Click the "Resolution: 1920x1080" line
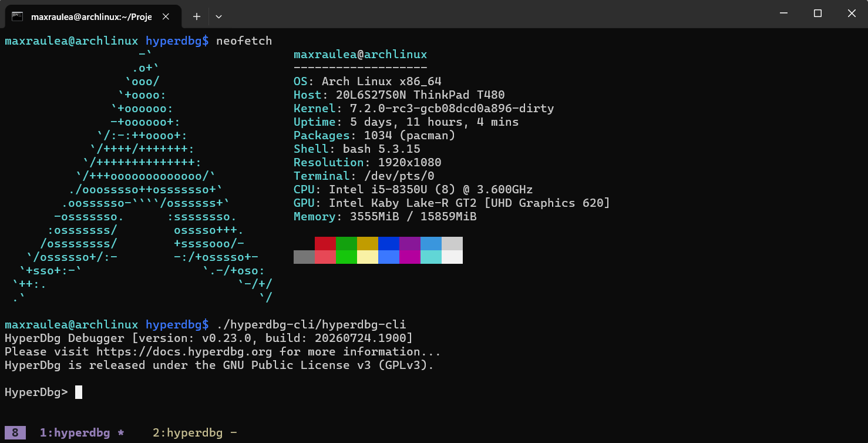This screenshot has height=443, width=868. pyautogui.click(x=368, y=163)
